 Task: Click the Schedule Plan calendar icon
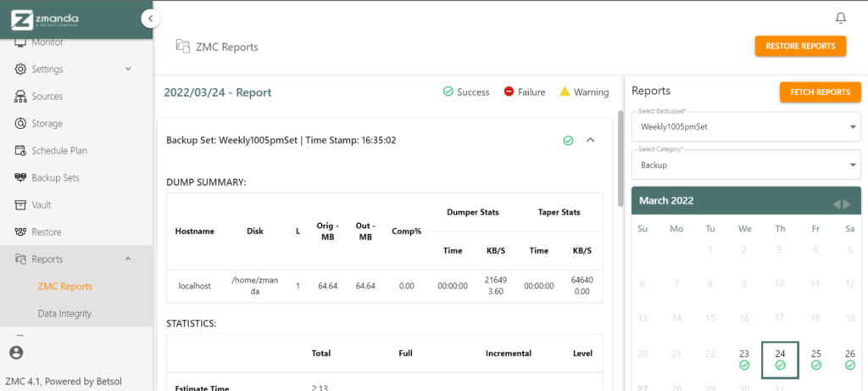[x=21, y=151]
